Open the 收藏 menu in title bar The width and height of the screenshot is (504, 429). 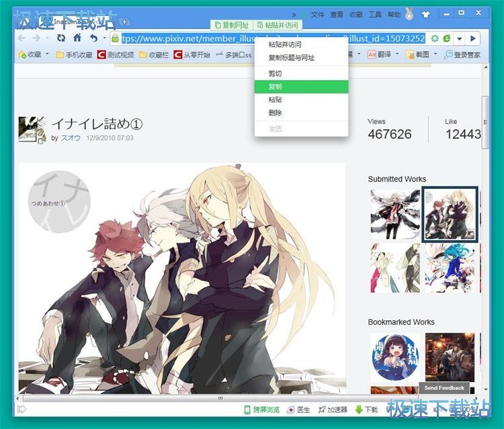(x=355, y=15)
